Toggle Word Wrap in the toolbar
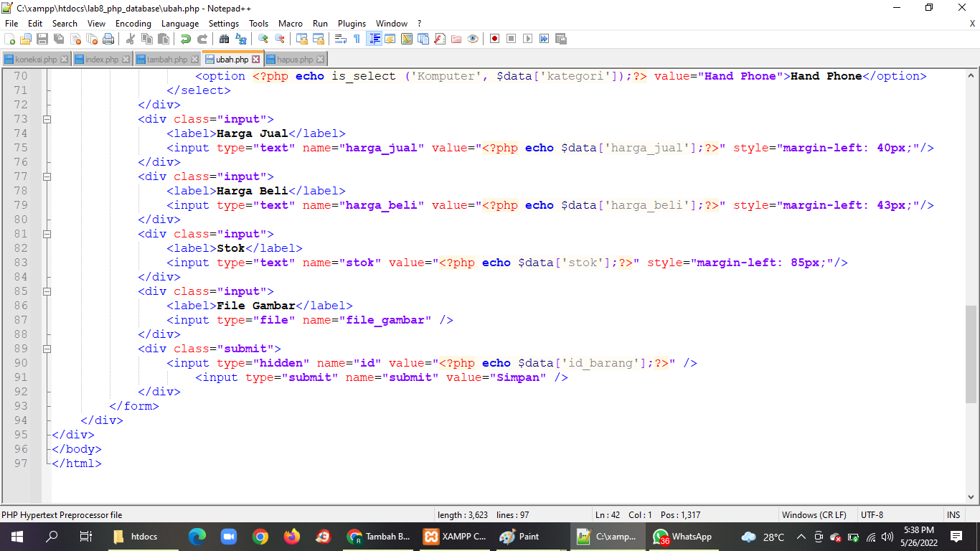The image size is (980, 551). point(340,38)
